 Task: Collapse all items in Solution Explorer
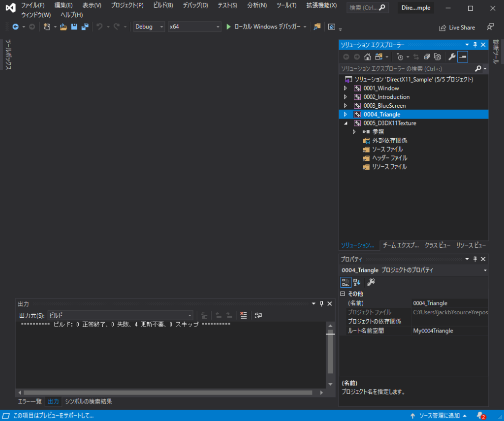427,57
